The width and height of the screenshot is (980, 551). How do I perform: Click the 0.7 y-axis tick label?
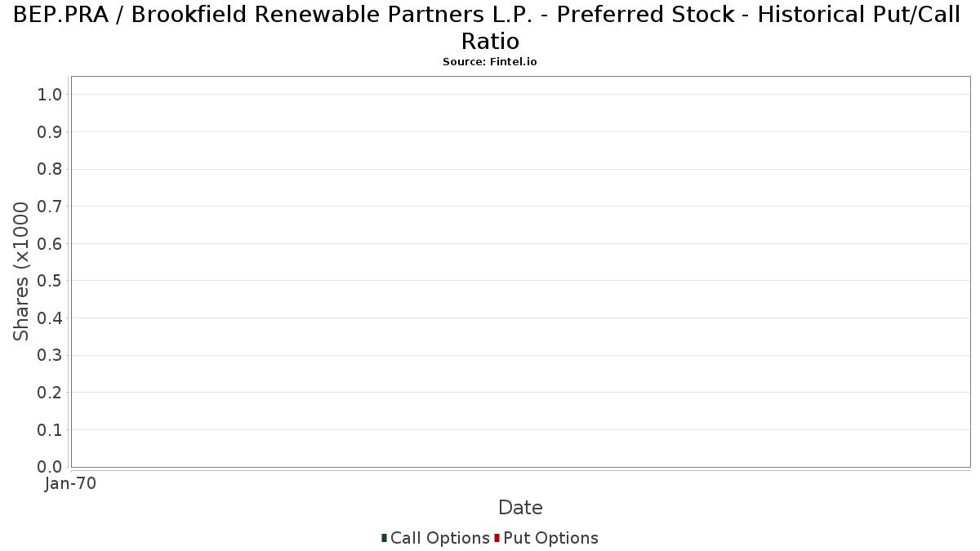(x=50, y=207)
